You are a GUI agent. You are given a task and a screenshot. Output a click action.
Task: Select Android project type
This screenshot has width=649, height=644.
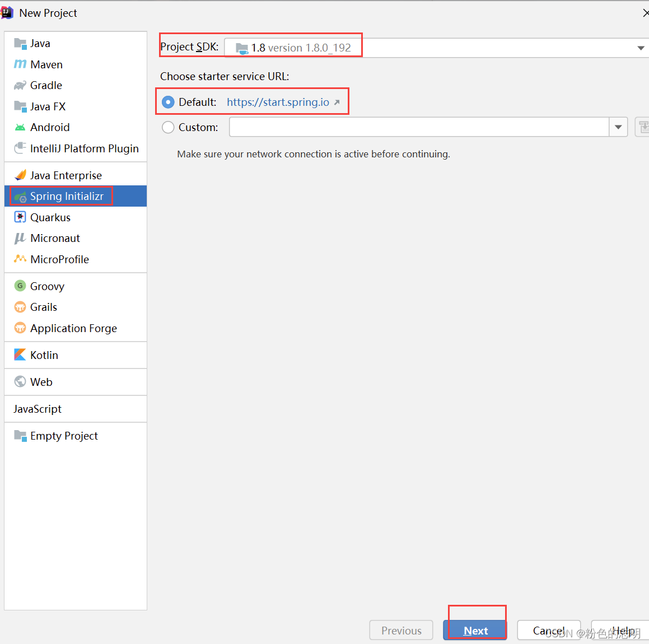click(x=76, y=128)
